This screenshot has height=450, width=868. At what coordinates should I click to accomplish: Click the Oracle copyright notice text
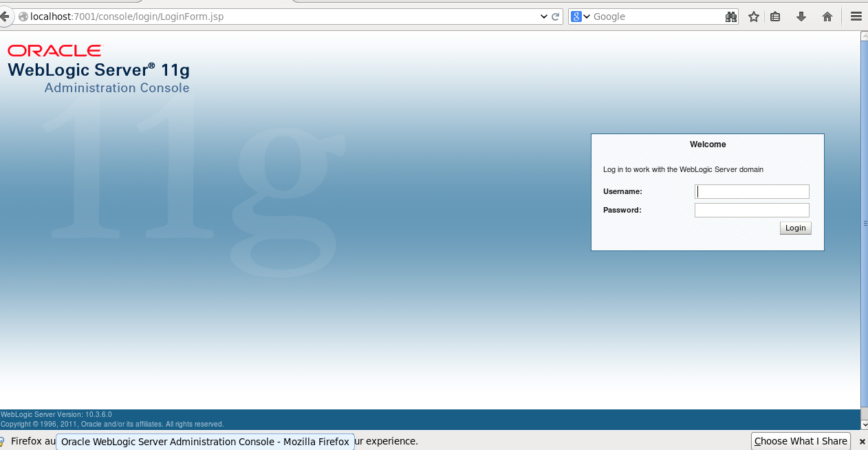(x=112, y=424)
